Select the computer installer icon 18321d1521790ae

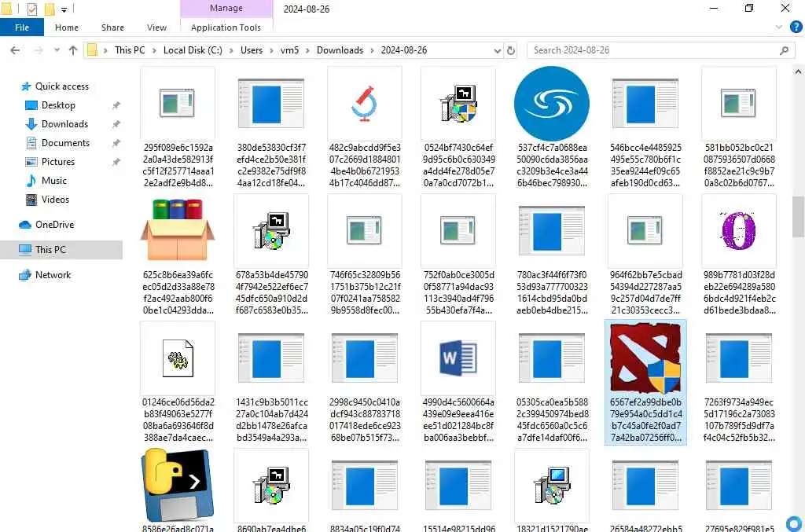(x=552, y=490)
